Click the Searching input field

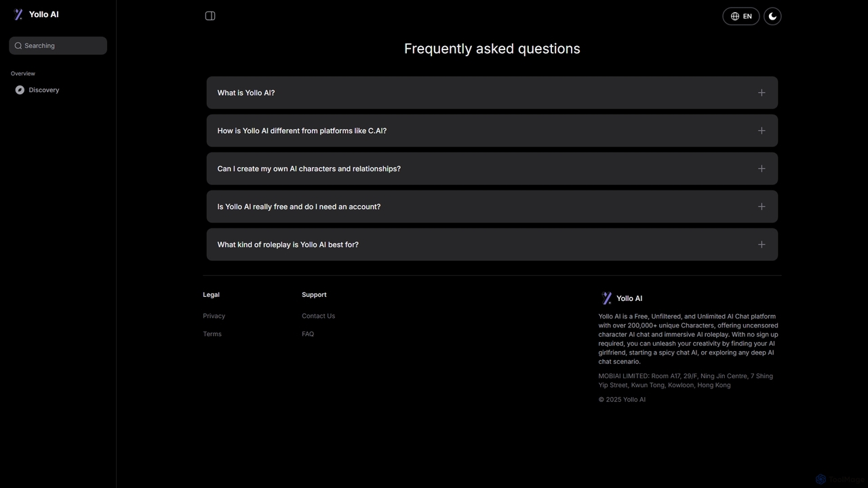pos(58,45)
